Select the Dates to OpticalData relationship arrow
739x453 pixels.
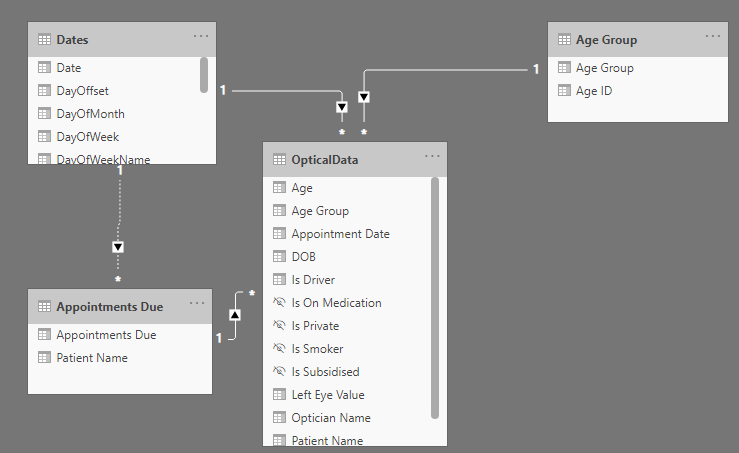[342, 107]
